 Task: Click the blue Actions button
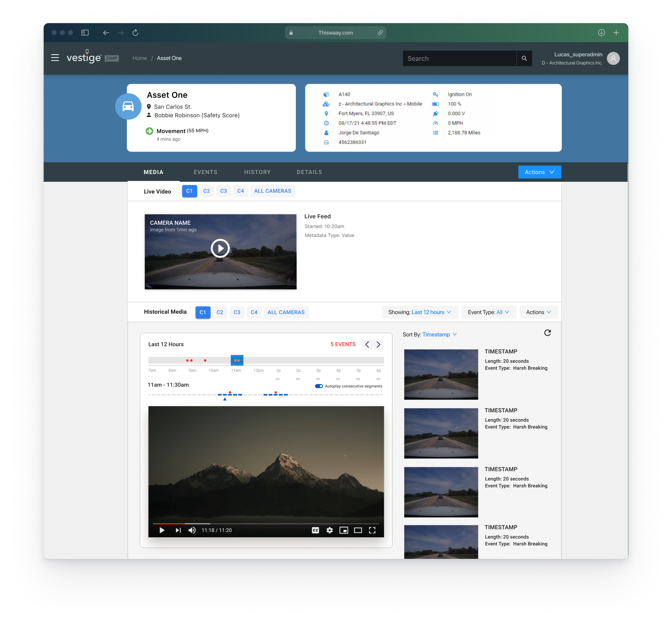point(539,172)
